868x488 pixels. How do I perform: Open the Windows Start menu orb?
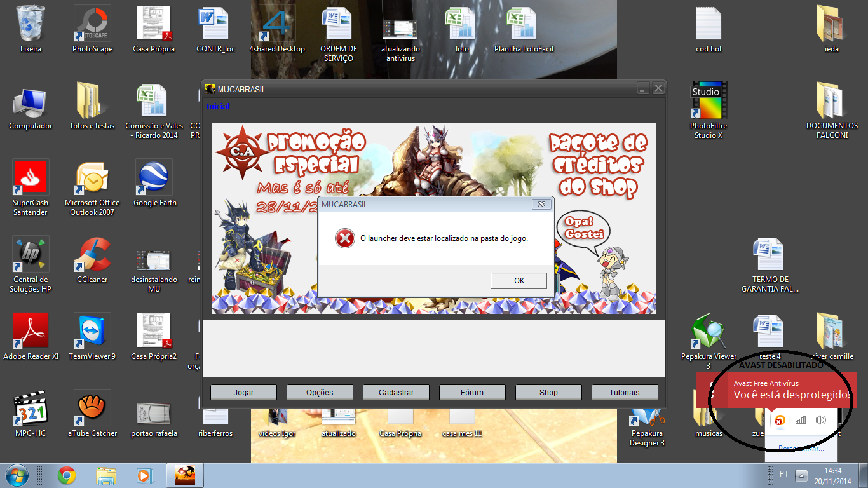pos(16,475)
